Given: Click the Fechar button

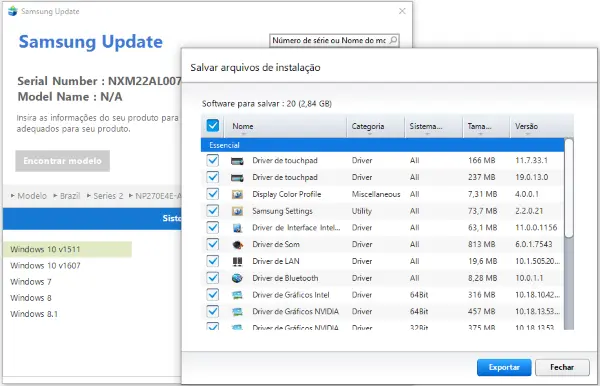Looking at the screenshot, I should pos(562,367).
